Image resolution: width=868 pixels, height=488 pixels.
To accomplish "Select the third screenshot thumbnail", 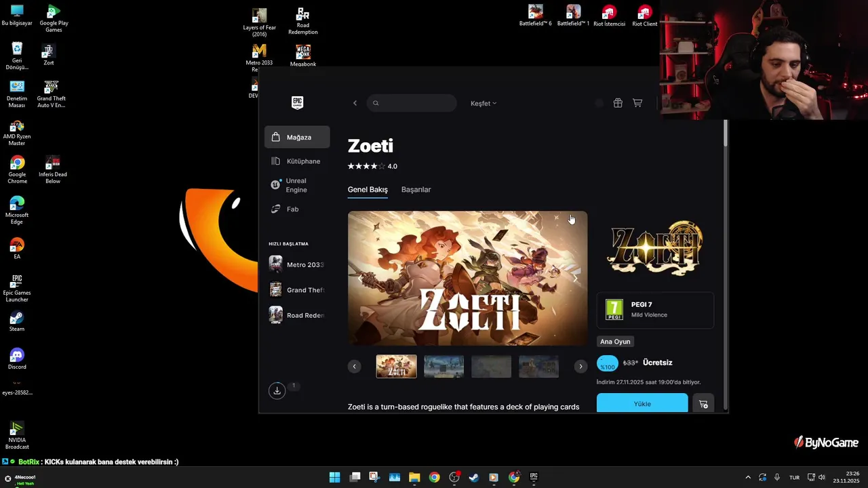I will point(492,367).
